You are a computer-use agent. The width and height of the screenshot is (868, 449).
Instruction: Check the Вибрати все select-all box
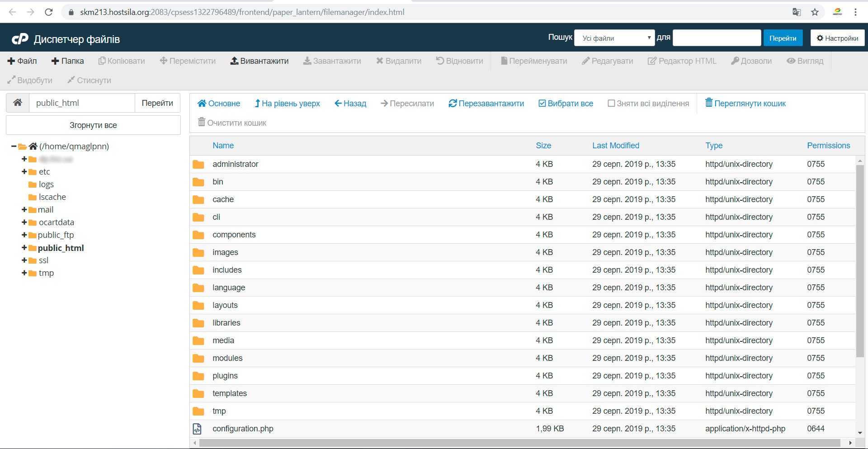tap(542, 104)
